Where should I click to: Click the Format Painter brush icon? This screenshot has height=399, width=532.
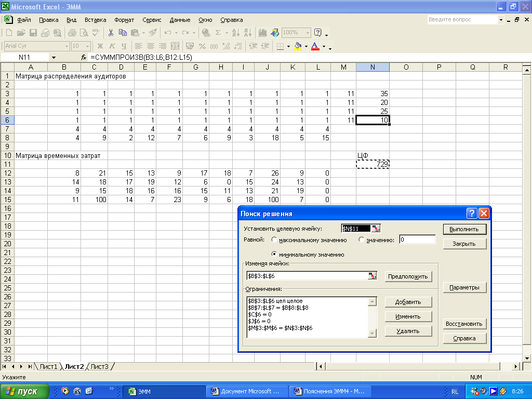click(x=152, y=33)
